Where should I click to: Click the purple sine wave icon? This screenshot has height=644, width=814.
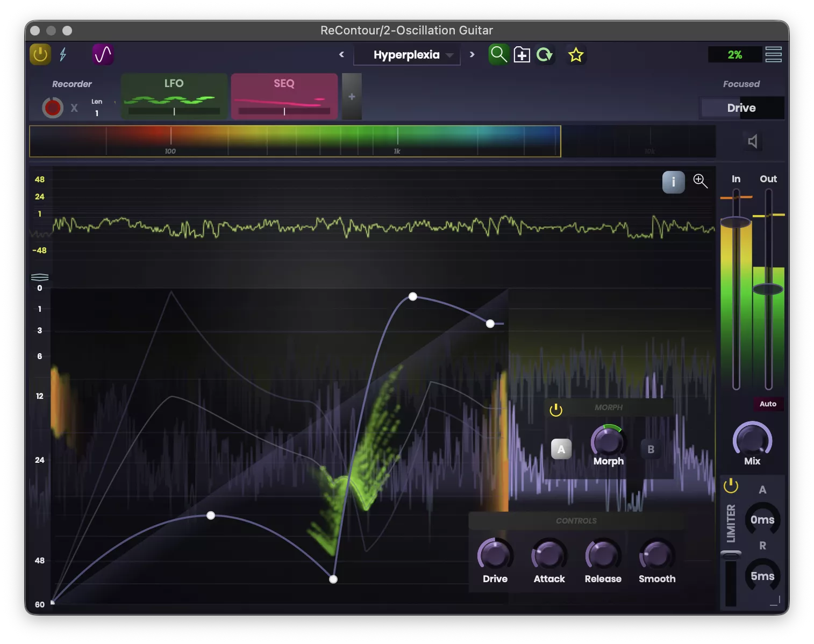pos(103,54)
